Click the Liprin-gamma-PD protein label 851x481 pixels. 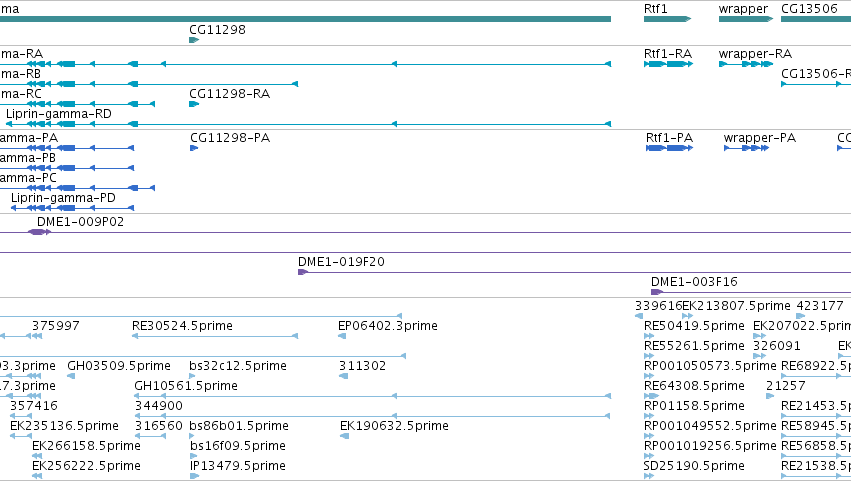[63, 198]
